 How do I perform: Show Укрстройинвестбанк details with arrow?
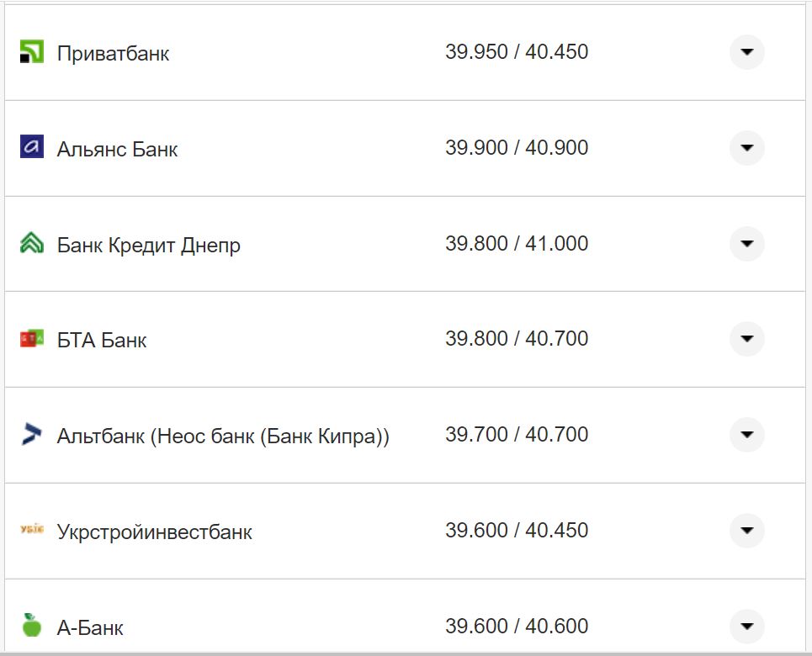[x=746, y=531]
